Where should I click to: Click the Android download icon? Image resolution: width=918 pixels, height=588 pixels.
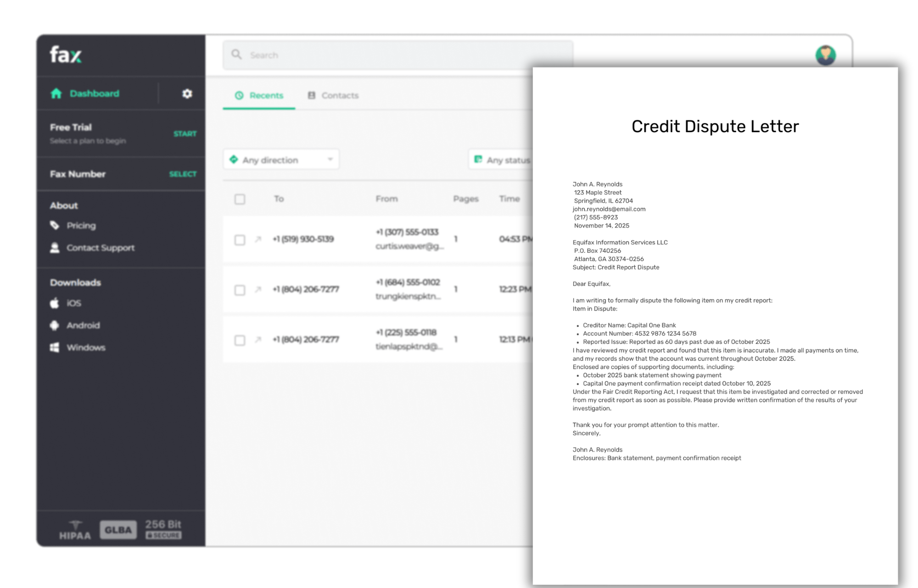coord(55,325)
